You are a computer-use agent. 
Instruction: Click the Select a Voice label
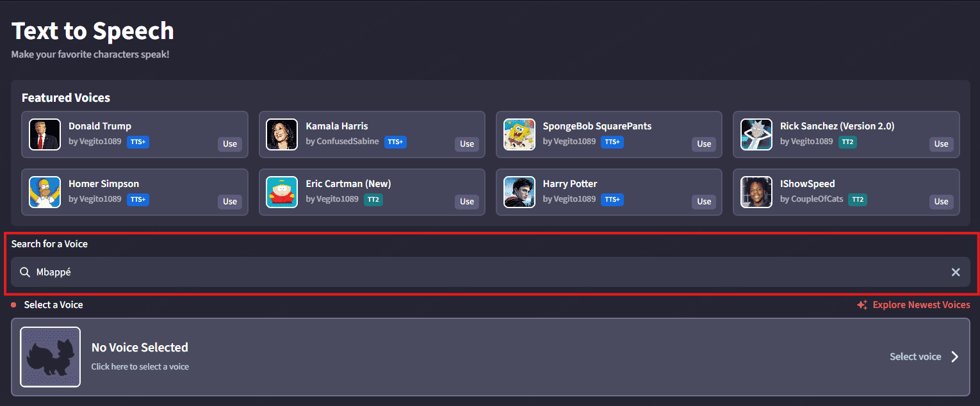point(53,305)
